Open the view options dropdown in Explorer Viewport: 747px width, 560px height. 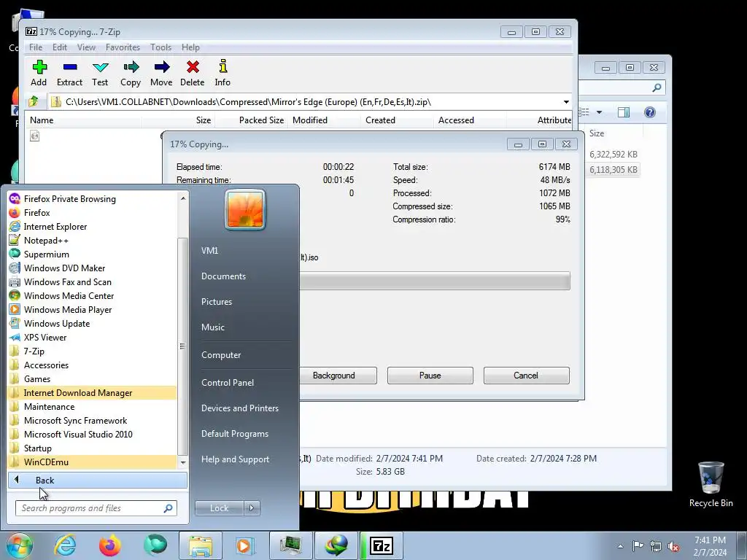coord(600,112)
